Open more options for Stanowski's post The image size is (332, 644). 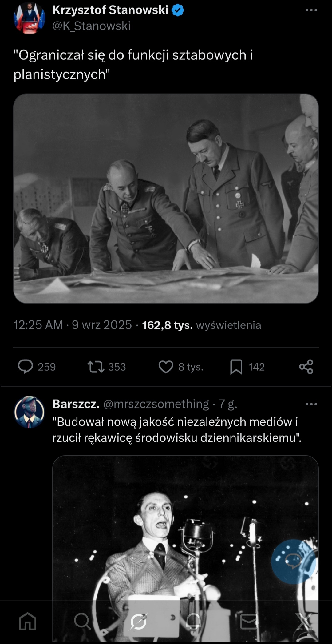click(311, 10)
